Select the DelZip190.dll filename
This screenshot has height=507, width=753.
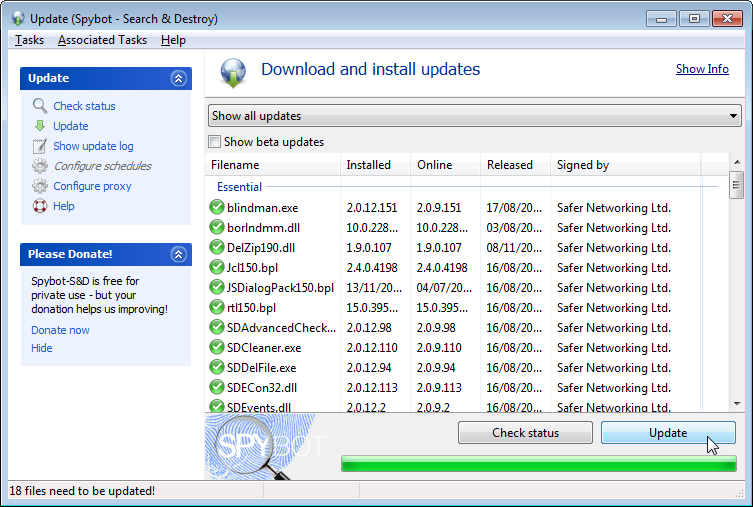pos(261,248)
